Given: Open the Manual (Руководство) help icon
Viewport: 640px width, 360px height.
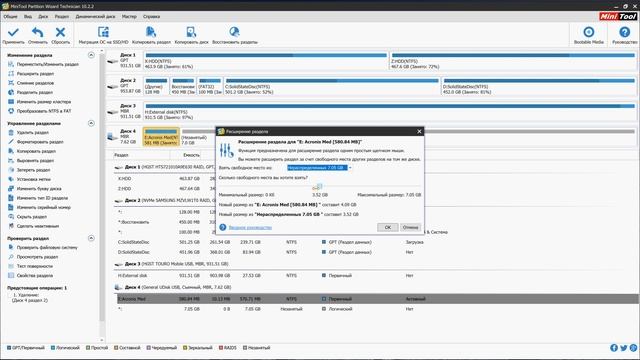Looking at the screenshot, I should coord(624,32).
